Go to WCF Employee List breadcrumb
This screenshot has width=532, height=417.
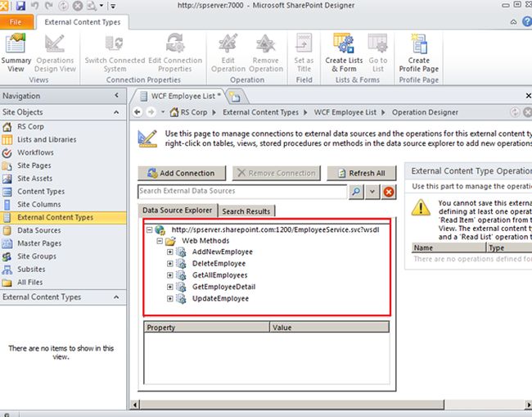[x=345, y=112]
